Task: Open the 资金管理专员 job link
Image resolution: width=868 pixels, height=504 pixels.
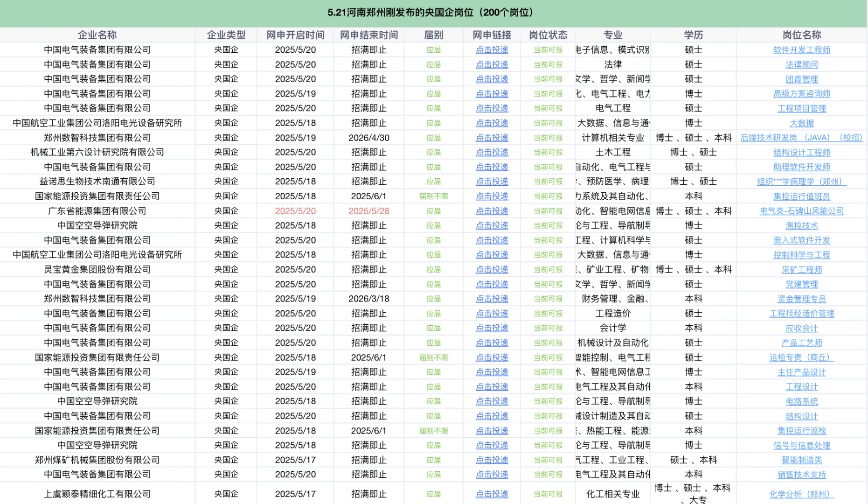Action: point(801,299)
